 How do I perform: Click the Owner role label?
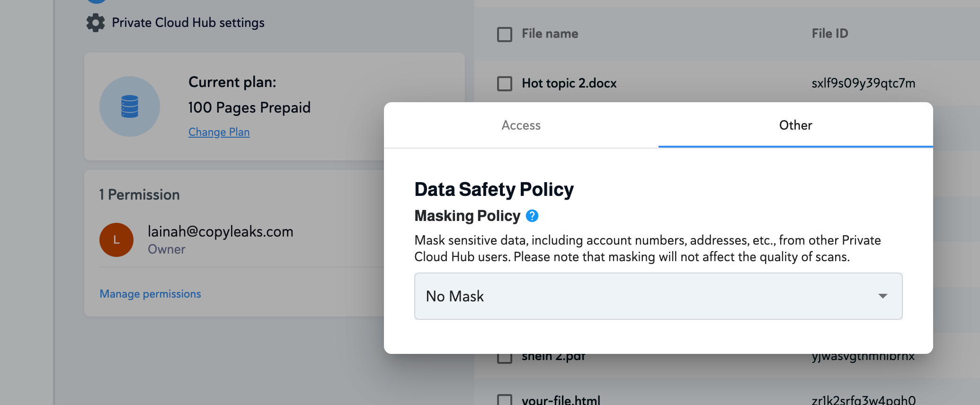pos(167,249)
